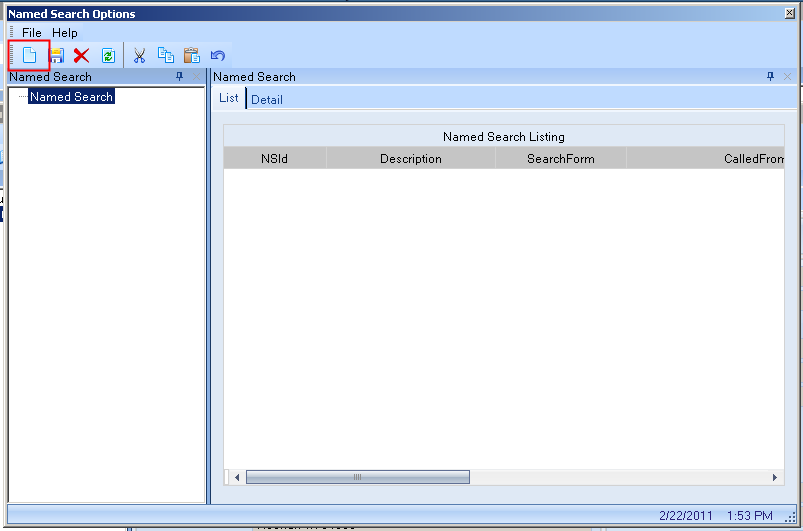This screenshot has width=803, height=531.
Task: Pin the left Named Search panel
Action: click(179, 76)
